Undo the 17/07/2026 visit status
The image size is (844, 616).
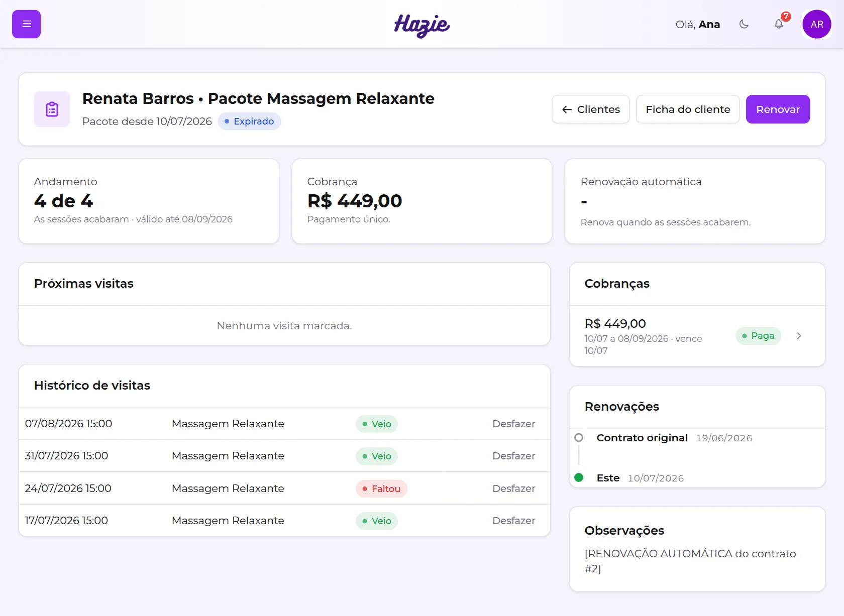(513, 521)
